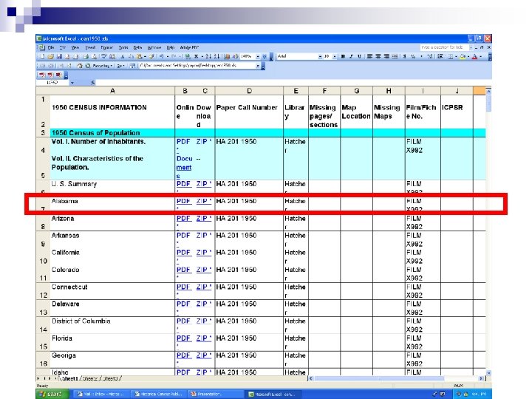Click the Windows Start button
Screen dimensions: 532x399
click(x=52, y=394)
